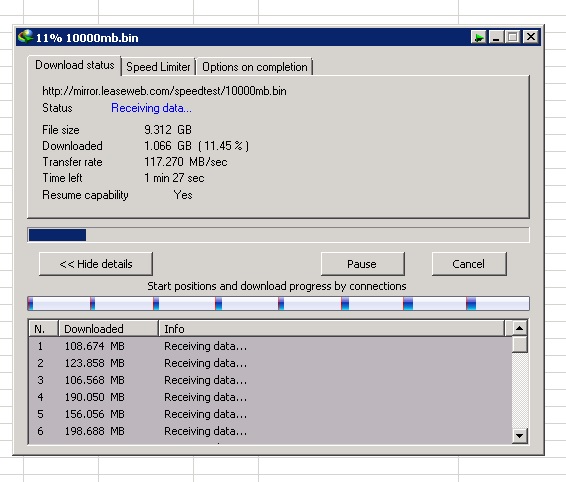Select connection row with 198.688 MB
Viewport: 566px width, 482px height.
(270, 431)
